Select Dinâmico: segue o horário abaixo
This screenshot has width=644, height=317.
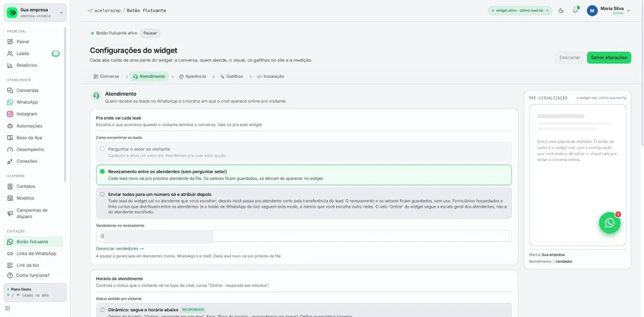coord(304,310)
